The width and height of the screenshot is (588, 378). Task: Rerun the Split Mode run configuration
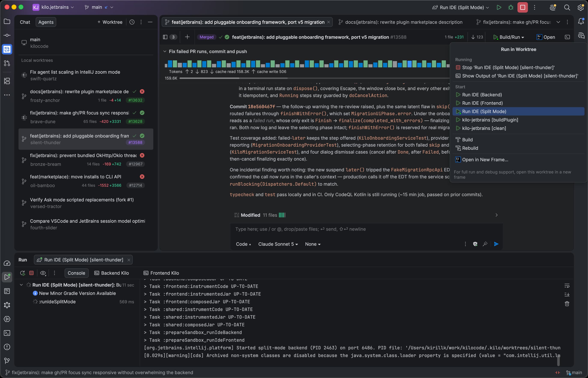pos(23,273)
